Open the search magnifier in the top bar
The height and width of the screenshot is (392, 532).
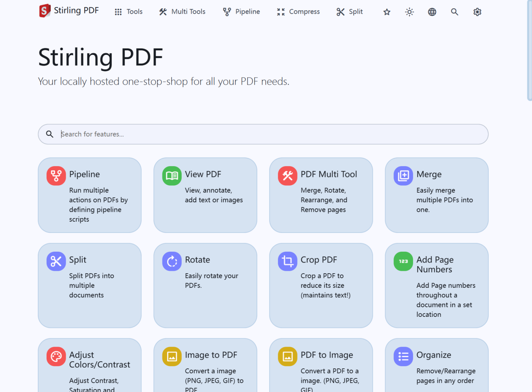coord(454,12)
